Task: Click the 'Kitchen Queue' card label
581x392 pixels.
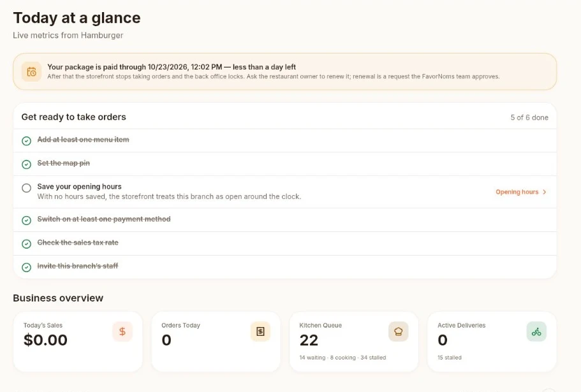Action: point(321,325)
